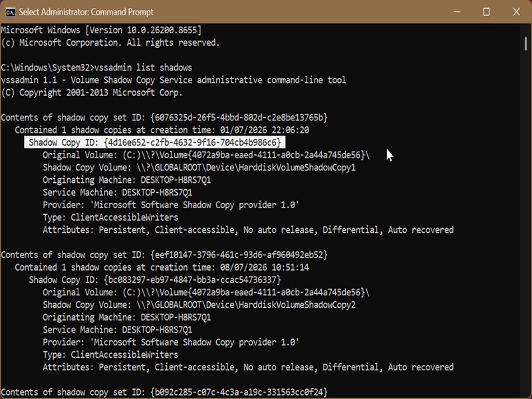
Task: Click the highlighted Shadow Copy ID line
Action: point(155,142)
